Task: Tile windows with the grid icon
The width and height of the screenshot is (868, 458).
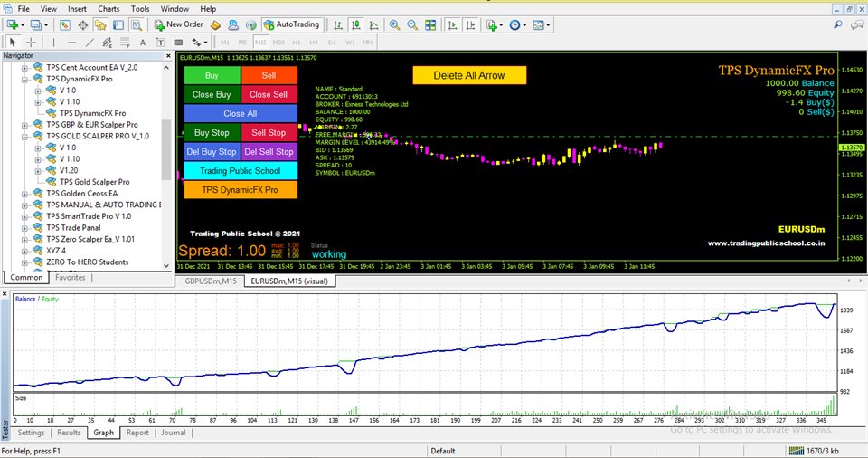Action: (430, 25)
